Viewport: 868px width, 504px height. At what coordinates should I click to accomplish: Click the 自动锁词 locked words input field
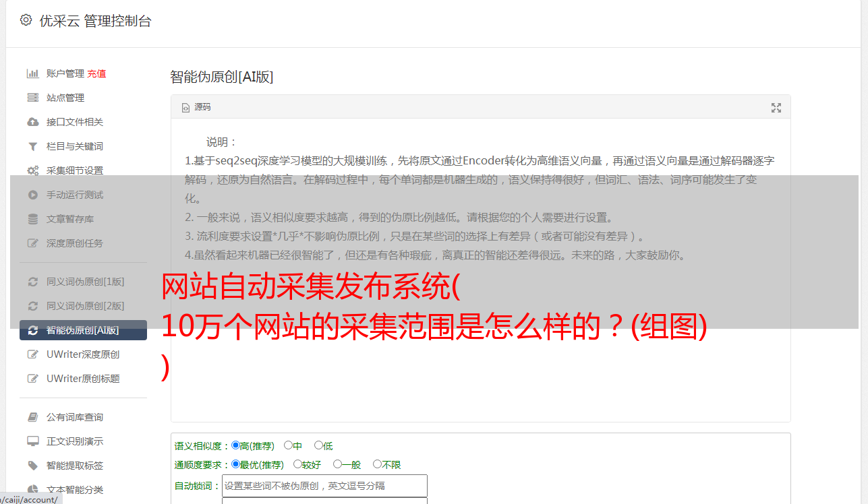click(x=324, y=486)
